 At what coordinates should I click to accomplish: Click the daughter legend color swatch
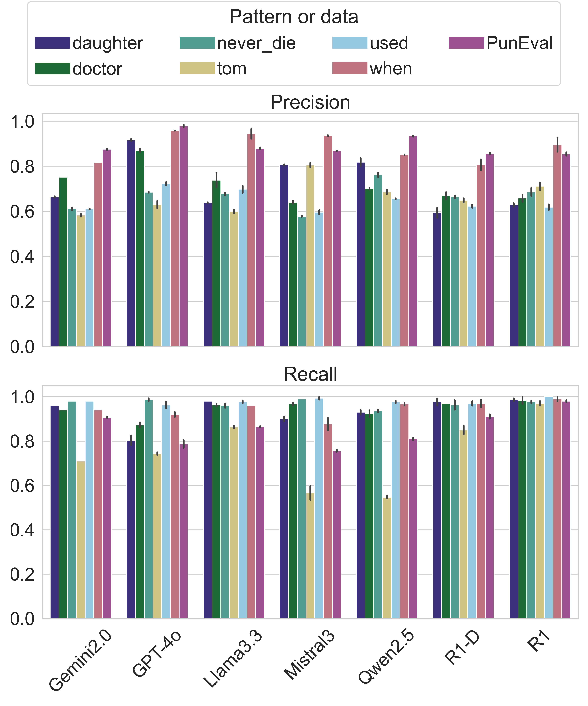pos(53,43)
